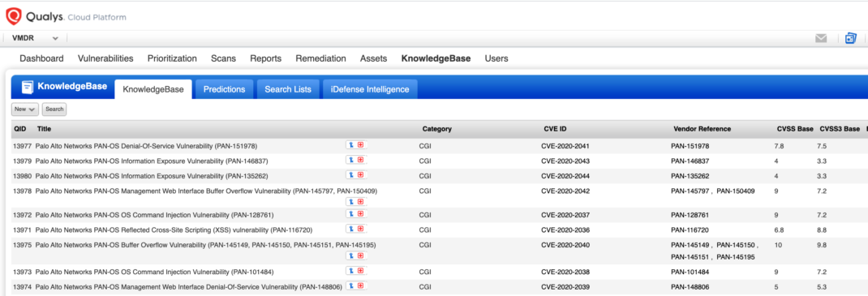Click blue wrench icon for QID 13972
Screen dimensions: 868x296
click(x=351, y=213)
